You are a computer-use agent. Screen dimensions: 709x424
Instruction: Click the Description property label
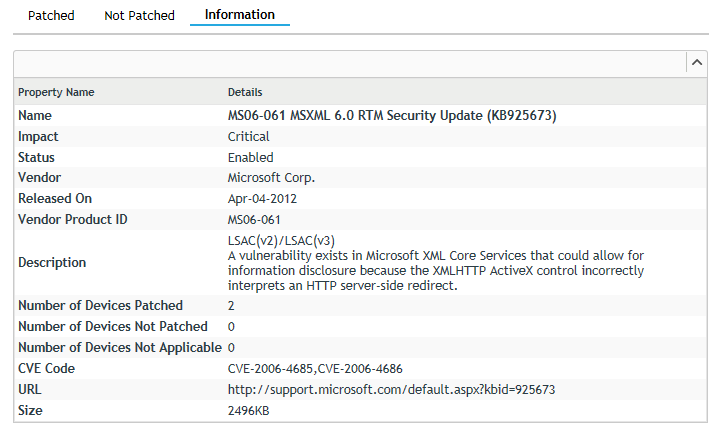52,263
